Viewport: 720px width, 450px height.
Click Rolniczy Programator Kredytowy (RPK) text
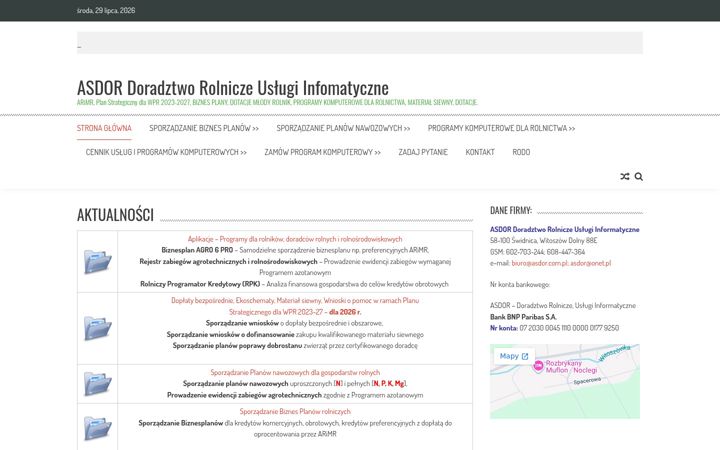click(x=200, y=284)
